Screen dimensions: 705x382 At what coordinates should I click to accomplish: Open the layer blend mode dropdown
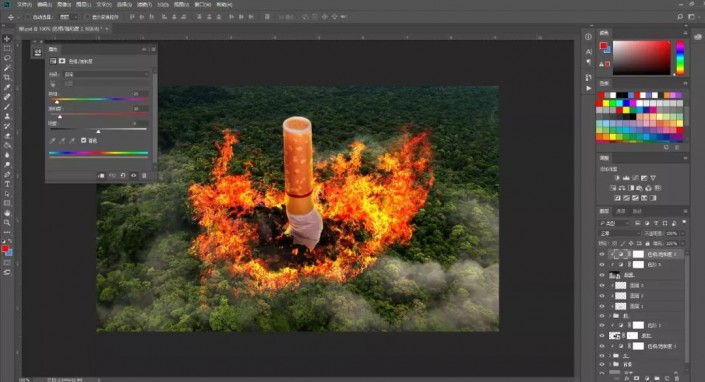pos(620,233)
